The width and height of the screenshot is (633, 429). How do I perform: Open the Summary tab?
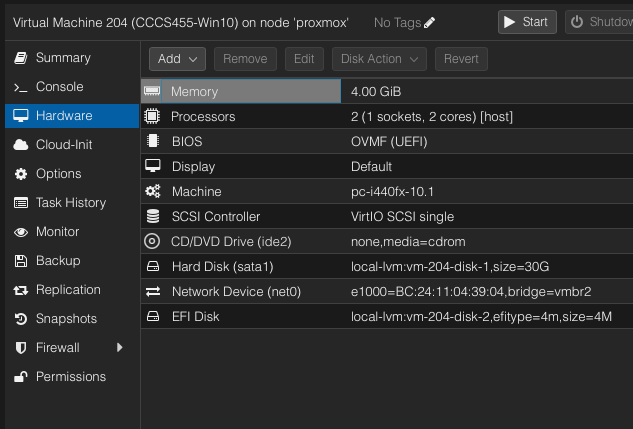[72, 58]
